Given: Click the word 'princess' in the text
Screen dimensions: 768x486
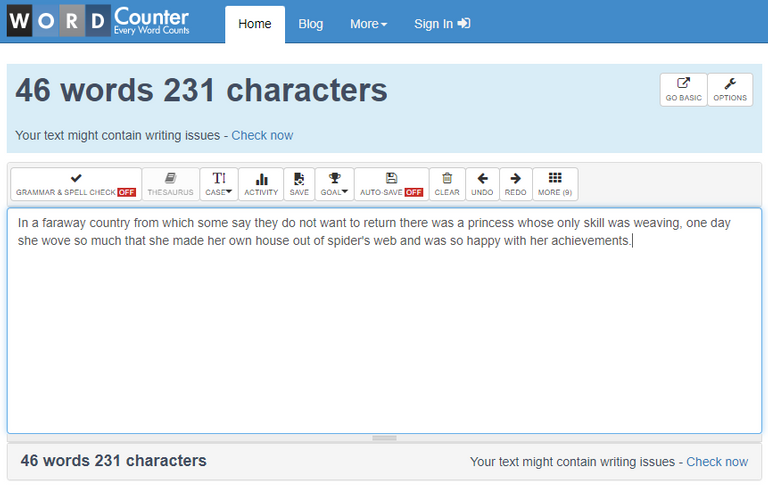Looking at the screenshot, I should click(491, 223).
